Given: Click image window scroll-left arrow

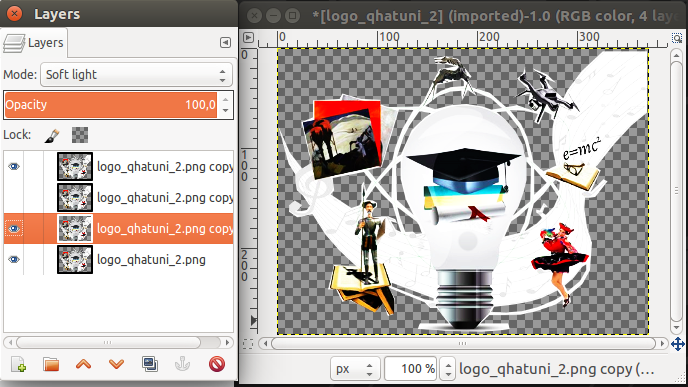Looking at the screenshot, I should click(x=265, y=344).
